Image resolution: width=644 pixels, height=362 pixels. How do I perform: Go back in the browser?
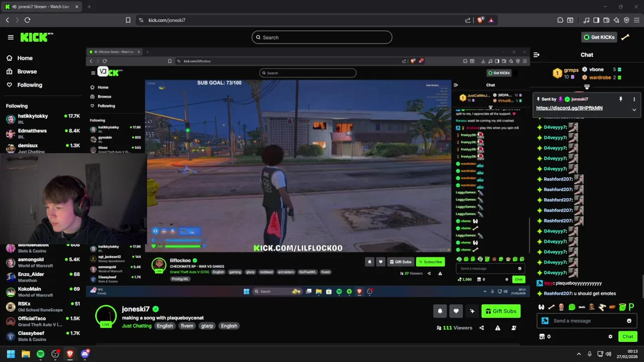tap(8, 20)
